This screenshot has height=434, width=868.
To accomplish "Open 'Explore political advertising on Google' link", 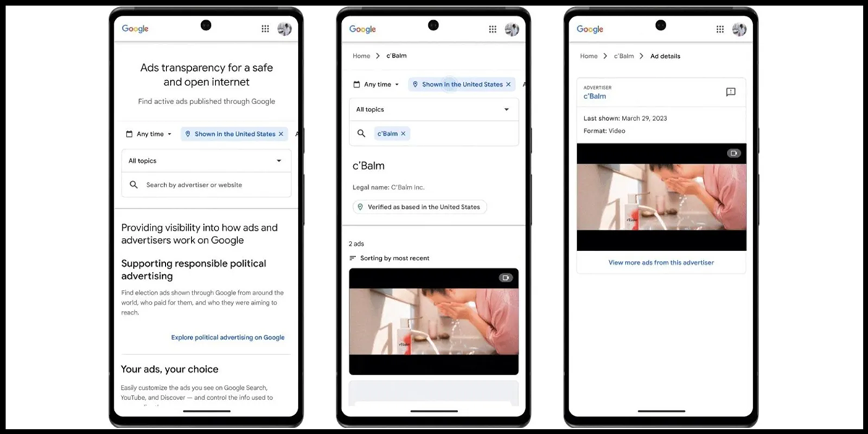I will 228,337.
